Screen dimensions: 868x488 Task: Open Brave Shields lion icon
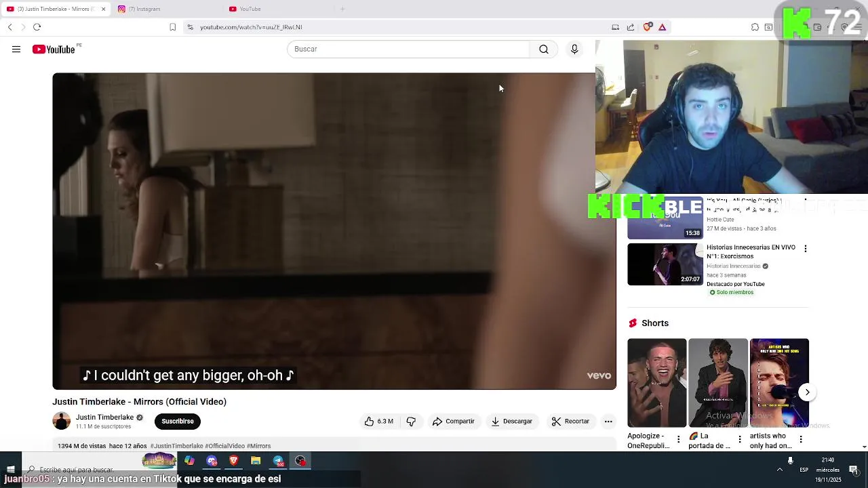pos(648,27)
